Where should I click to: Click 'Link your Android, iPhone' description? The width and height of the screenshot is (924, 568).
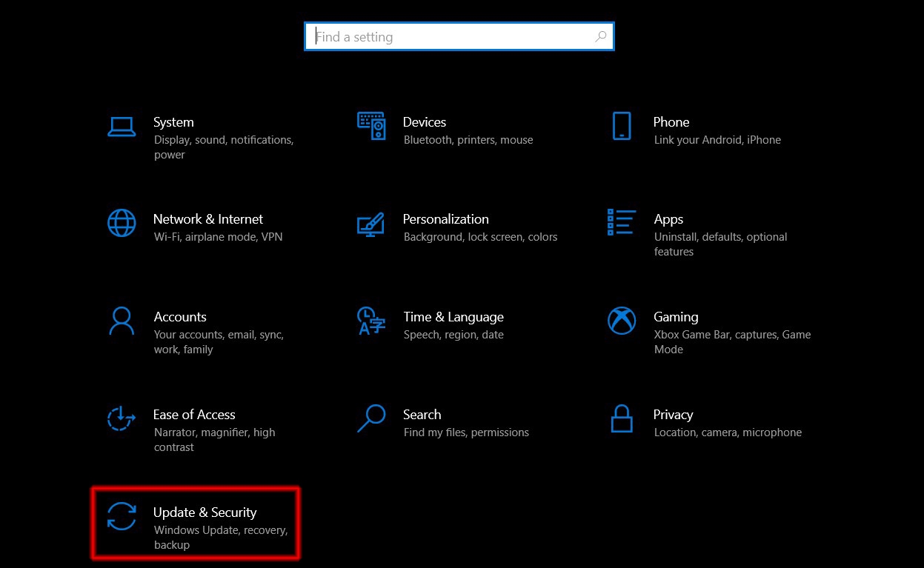pos(717,140)
